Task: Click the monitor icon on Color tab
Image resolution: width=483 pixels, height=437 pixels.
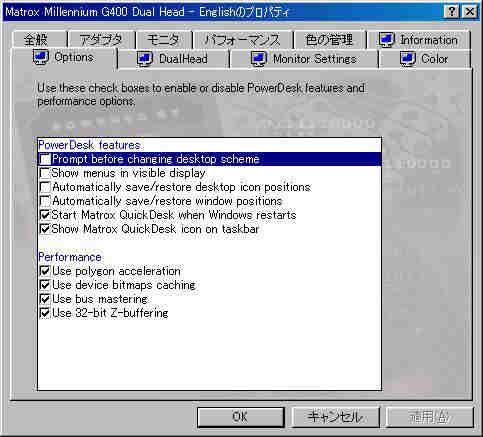Action: (x=407, y=59)
